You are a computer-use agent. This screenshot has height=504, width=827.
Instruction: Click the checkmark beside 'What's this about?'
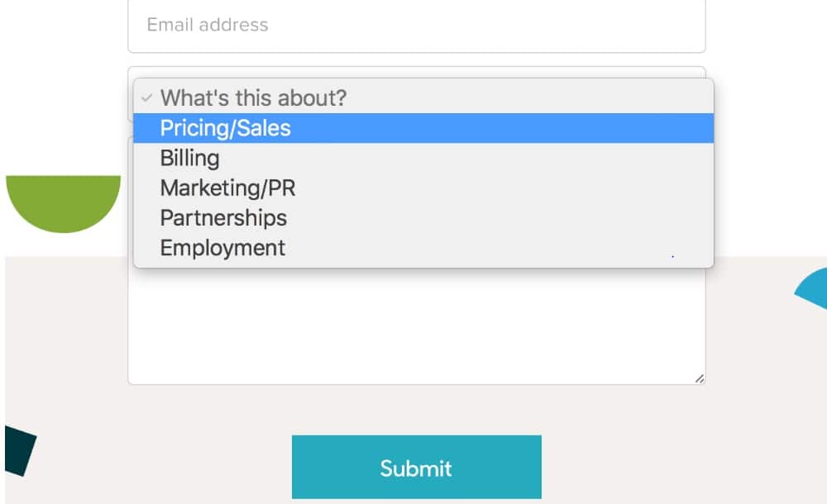click(x=147, y=97)
